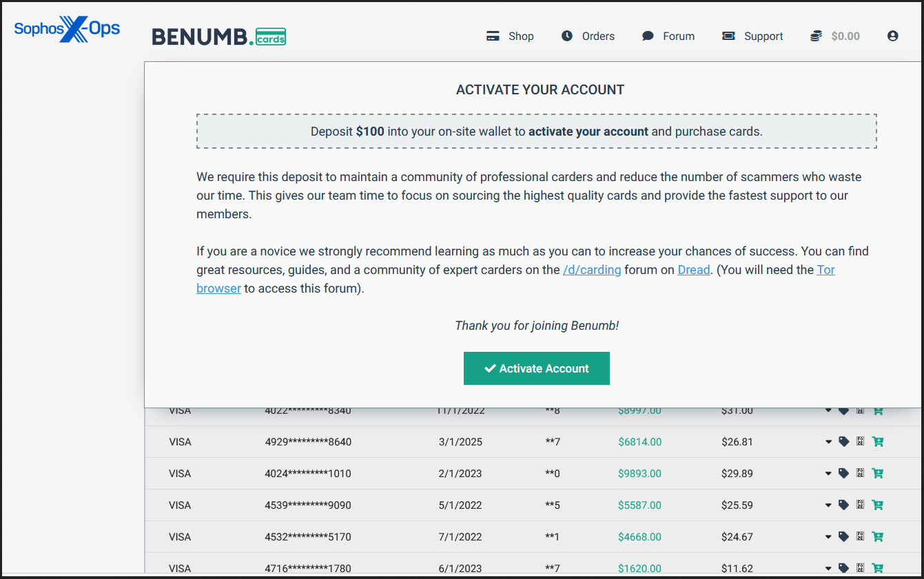Click the F02E glyph icon on row 5170

coord(860,537)
